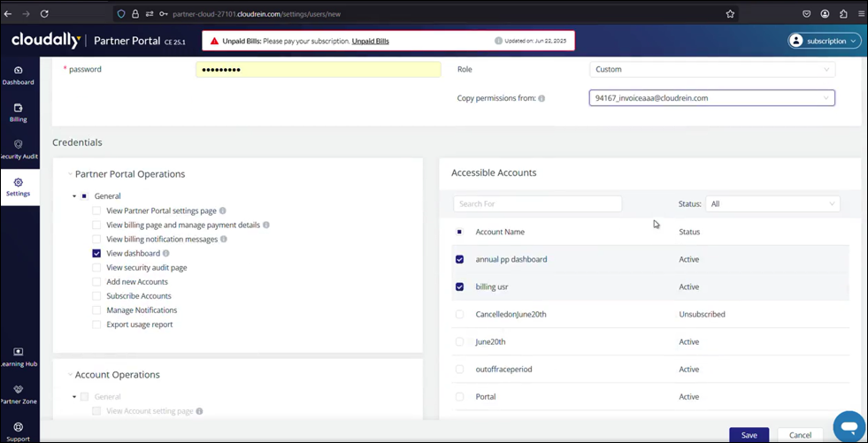The width and height of the screenshot is (868, 443).
Task: Collapse the General tree node in Account Operations
Action: (74, 397)
